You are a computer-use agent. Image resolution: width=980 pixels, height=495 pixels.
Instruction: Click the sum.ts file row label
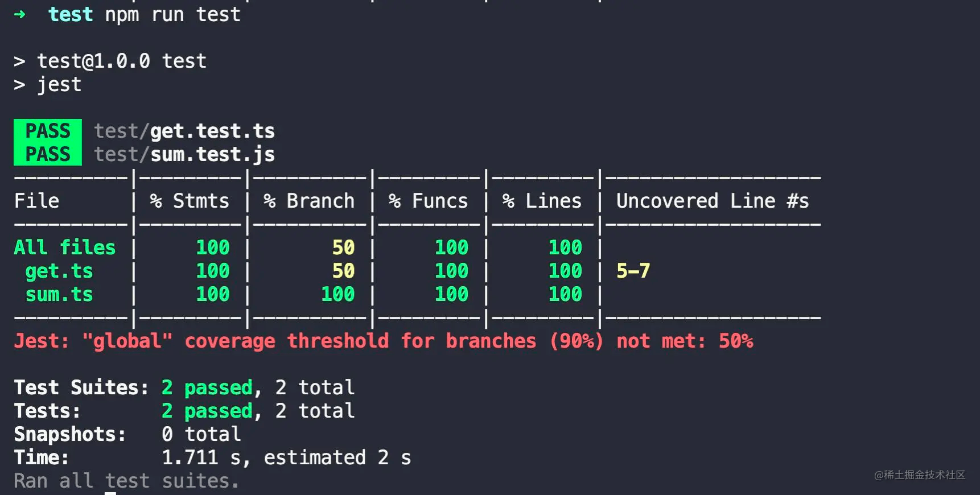pos(59,294)
